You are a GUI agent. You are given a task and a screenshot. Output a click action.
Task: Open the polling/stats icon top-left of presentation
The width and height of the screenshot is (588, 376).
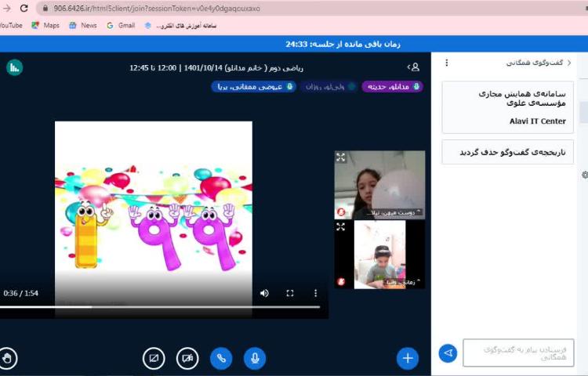[x=15, y=67]
